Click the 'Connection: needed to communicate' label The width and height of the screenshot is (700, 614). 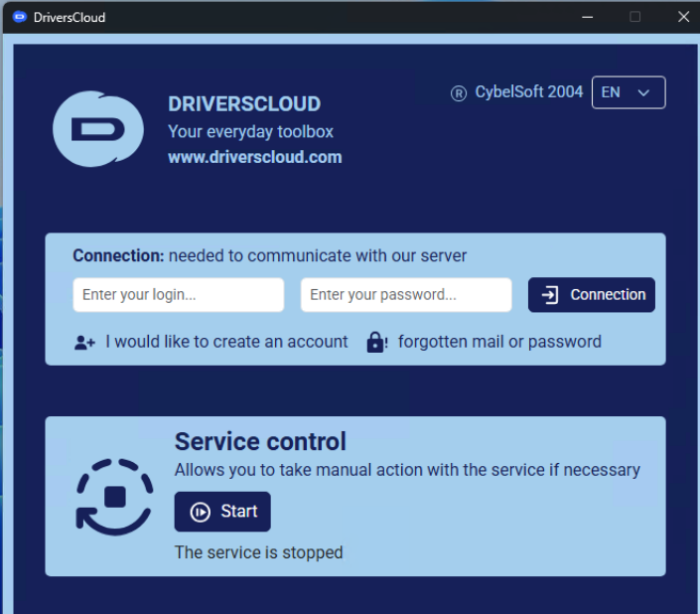click(270, 256)
